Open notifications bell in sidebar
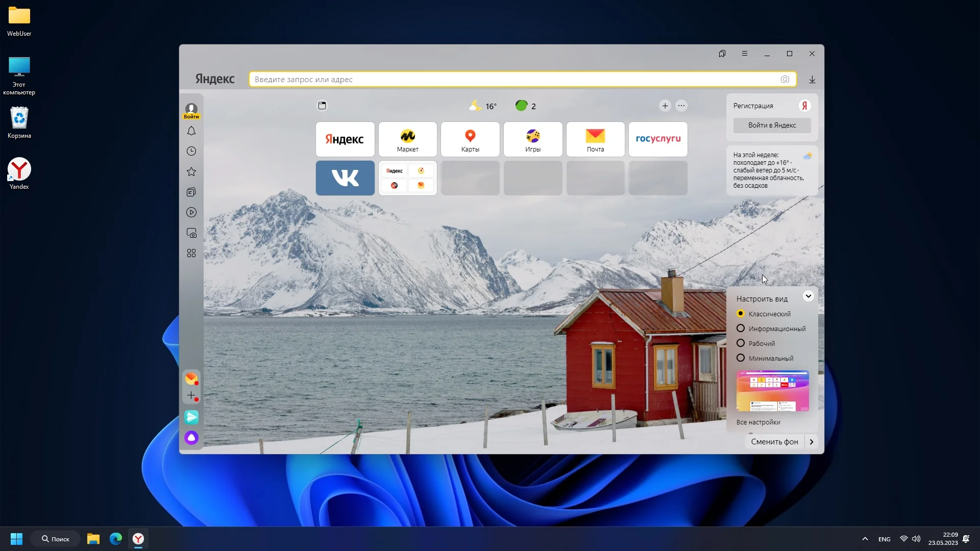The image size is (980, 551). 191,131
